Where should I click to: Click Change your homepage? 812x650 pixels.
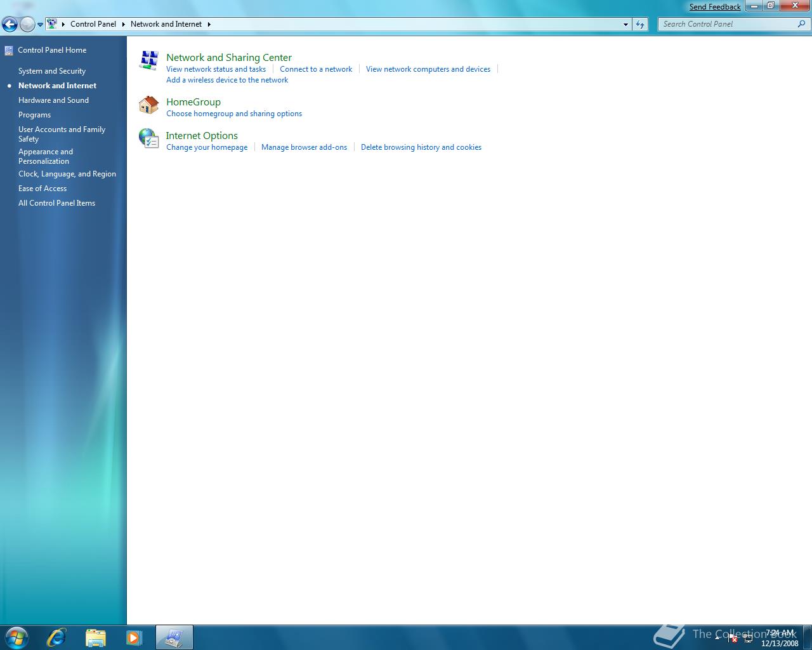tap(207, 147)
